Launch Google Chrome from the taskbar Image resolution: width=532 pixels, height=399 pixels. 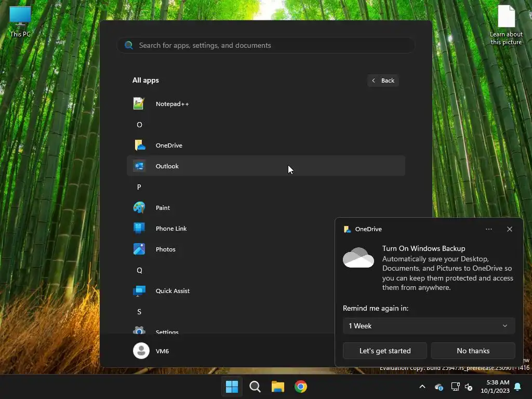301,387
